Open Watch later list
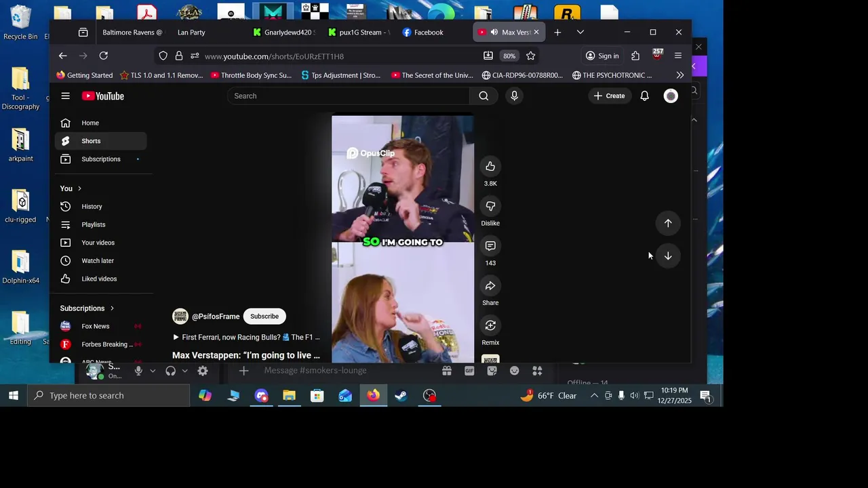868x488 pixels. [x=101, y=261]
